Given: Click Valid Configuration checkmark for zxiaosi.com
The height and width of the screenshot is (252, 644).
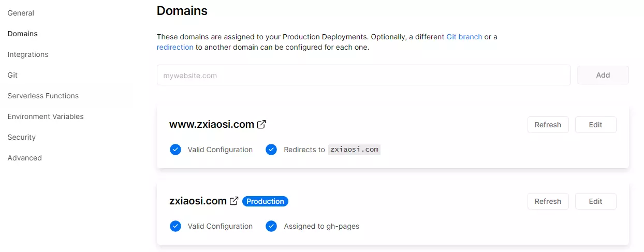Looking at the screenshot, I should [175, 226].
